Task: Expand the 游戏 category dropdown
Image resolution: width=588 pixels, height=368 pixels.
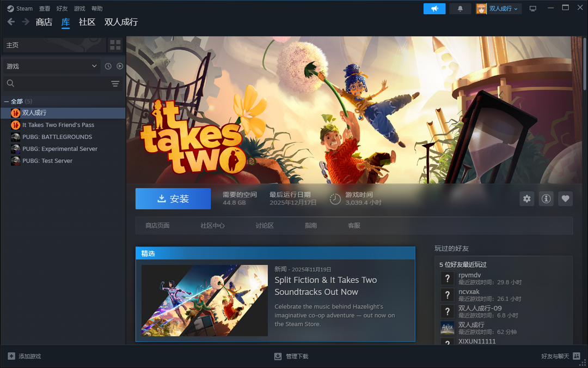Action: pyautogui.click(x=52, y=66)
